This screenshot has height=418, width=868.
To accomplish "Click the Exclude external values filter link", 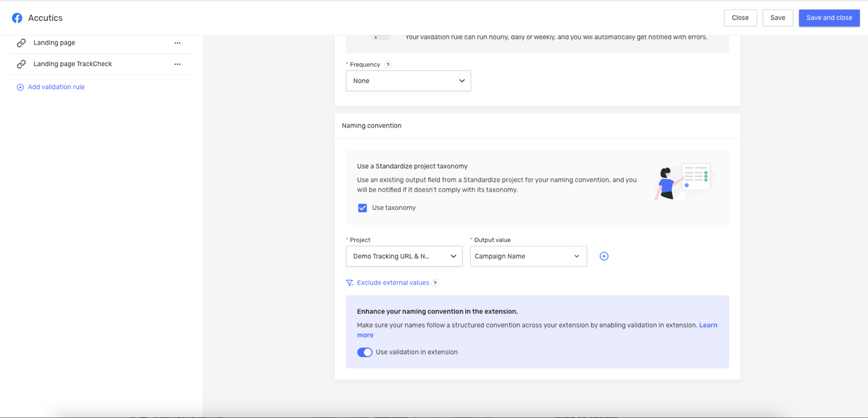I will tap(392, 283).
